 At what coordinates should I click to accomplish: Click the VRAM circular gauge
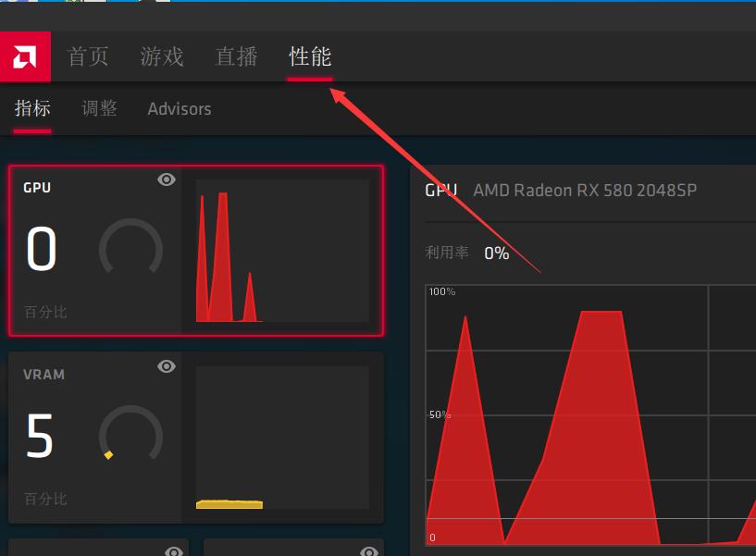(x=130, y=433)
